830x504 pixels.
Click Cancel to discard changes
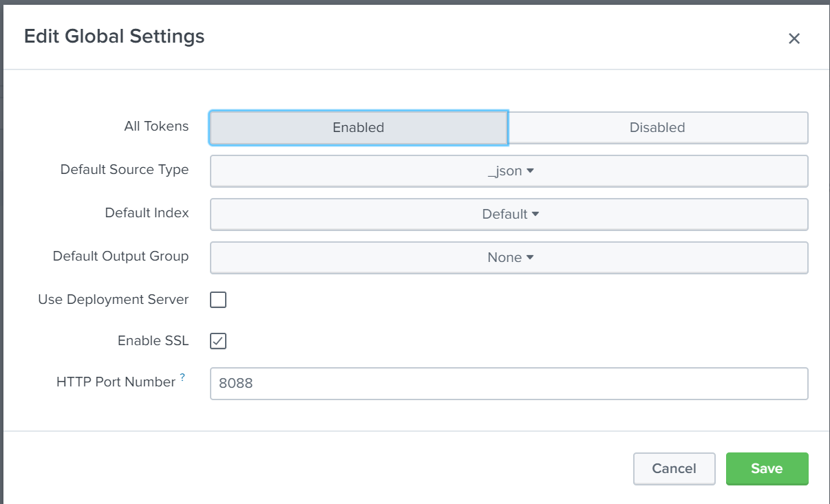click(x=674, y=468)
